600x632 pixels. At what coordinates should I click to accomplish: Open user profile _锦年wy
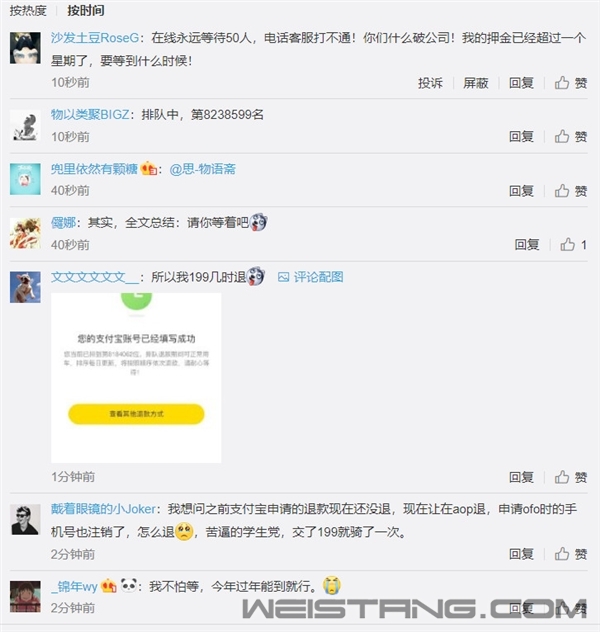(x=75, y=586)
